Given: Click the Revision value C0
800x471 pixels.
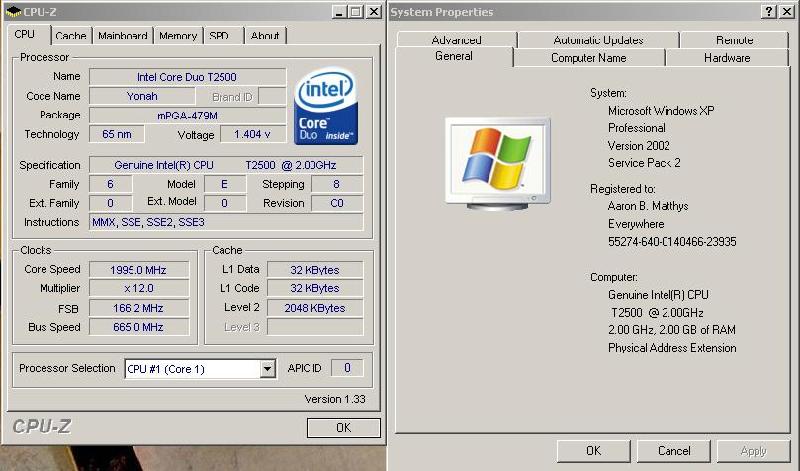Looking at the screenshot, I should click(337, 203).
